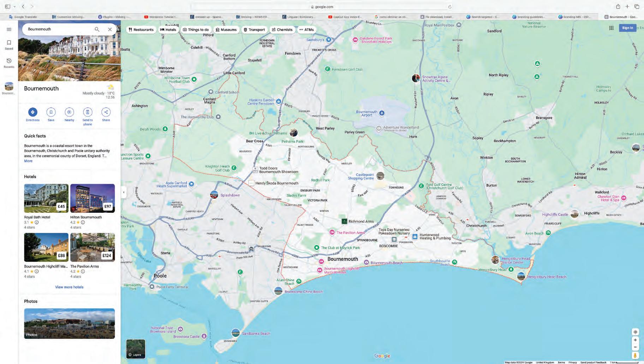Zoom out with the minus button

pyautogui.click(x=635, y=347)
